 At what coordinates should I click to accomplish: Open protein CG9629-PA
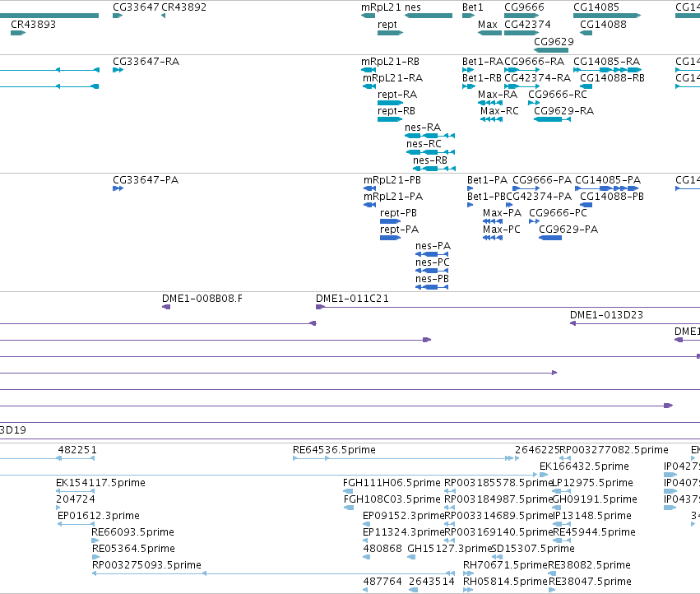550,238
